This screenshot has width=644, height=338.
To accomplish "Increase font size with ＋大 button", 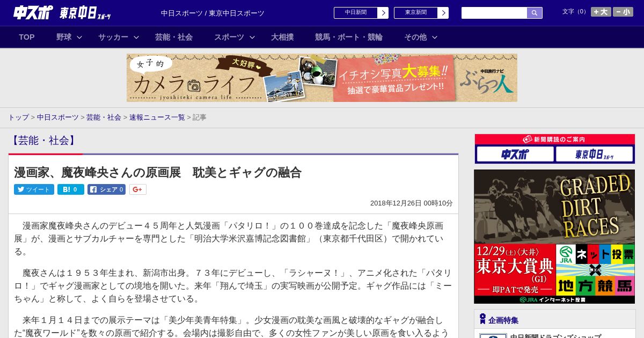I will (601, 12).
